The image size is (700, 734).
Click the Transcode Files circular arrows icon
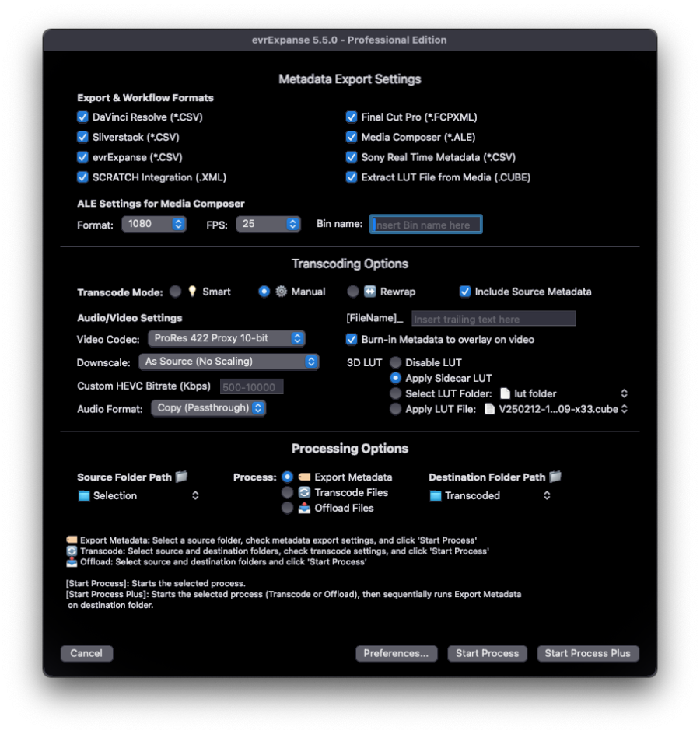[304, 492]
